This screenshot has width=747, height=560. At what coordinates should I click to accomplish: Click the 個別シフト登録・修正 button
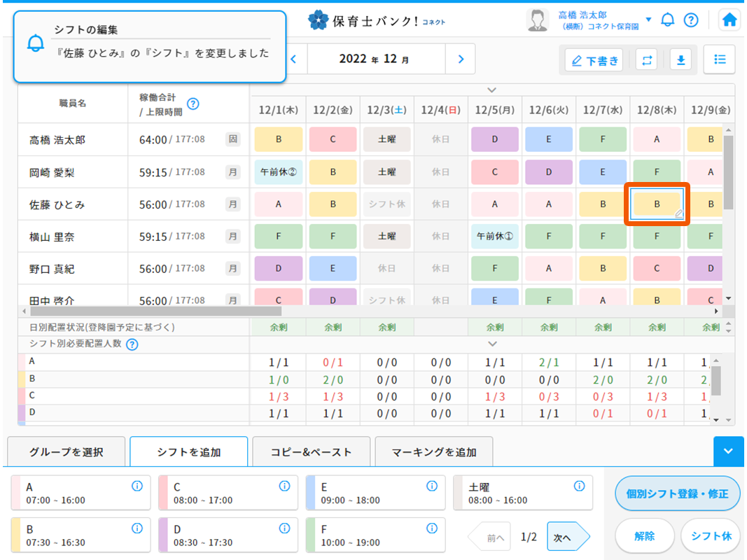(678, 493)
